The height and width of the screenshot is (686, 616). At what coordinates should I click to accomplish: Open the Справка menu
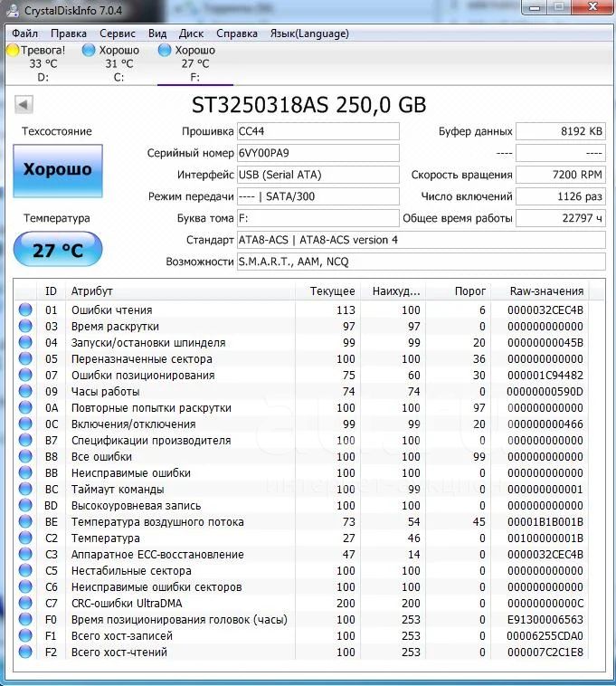(x=236, y=33)
